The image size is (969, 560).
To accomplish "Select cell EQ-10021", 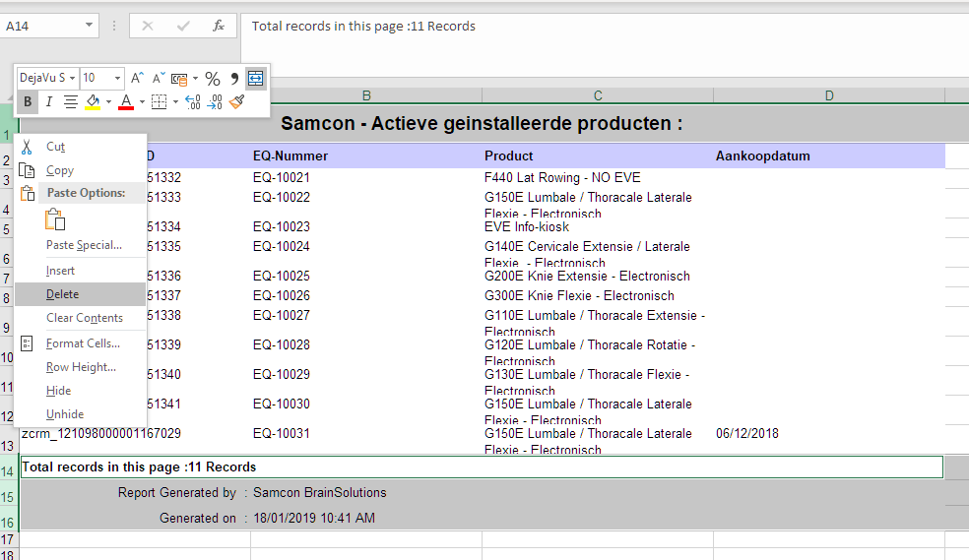I will pos(366,178).
